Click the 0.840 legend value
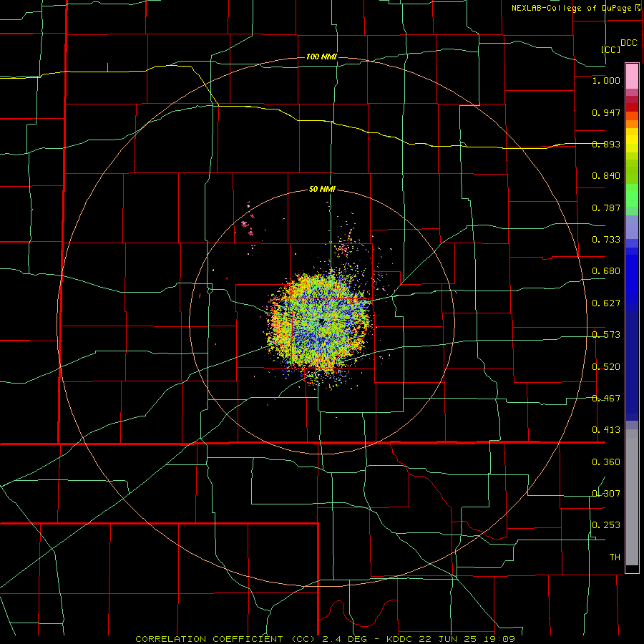The image size is (644, 644). tap(606, 176)
